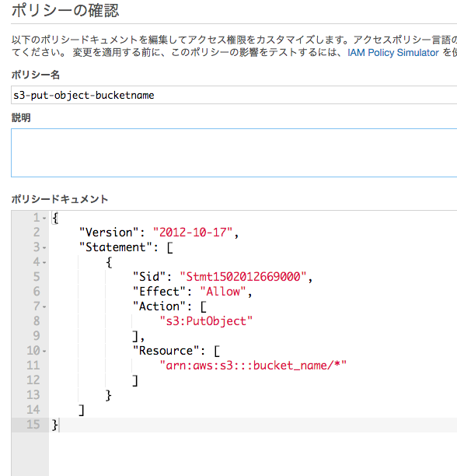Screen dimensions: 457x476
Task: Click the policy name input field
Action: pyautogui.click(x=234, y=95)
